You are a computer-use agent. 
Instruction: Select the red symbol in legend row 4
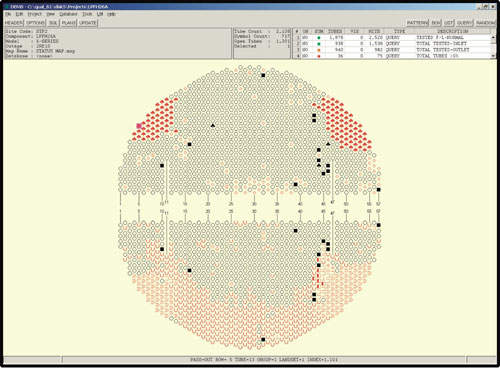319,56
